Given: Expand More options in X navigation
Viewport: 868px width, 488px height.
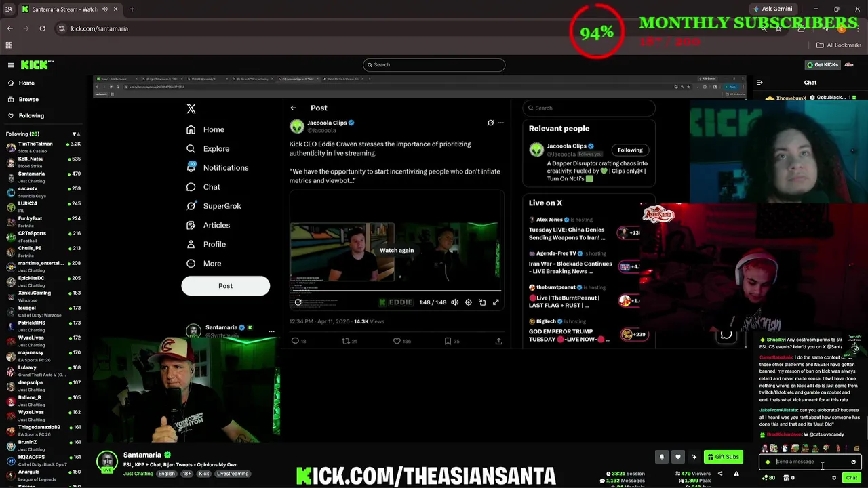Looking at the screenshot, I should coord(204,263).
